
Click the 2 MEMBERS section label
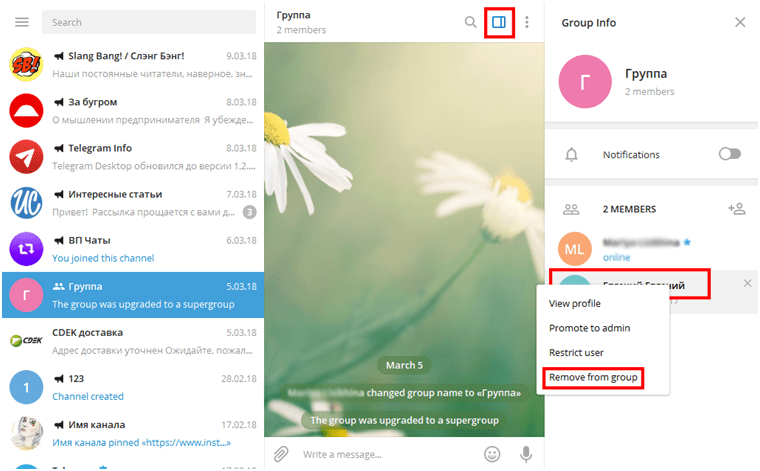click(629, 209)
